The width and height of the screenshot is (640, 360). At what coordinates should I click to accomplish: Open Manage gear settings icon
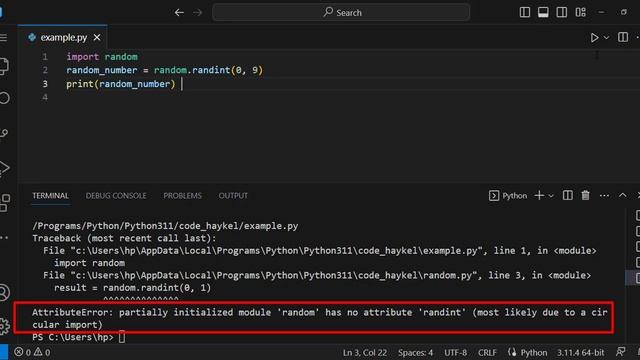(x=4, y=327)
